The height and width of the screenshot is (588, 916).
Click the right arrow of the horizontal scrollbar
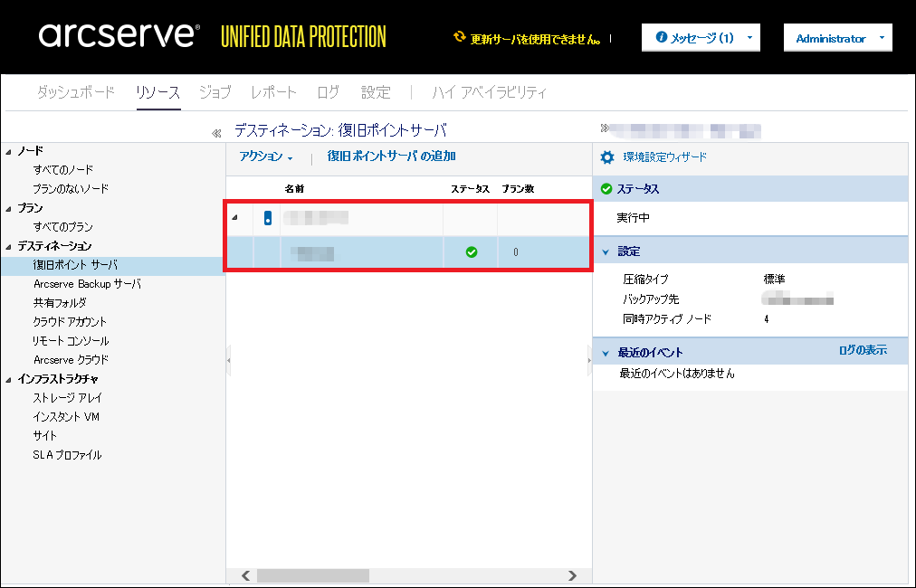tap(572, 575)
